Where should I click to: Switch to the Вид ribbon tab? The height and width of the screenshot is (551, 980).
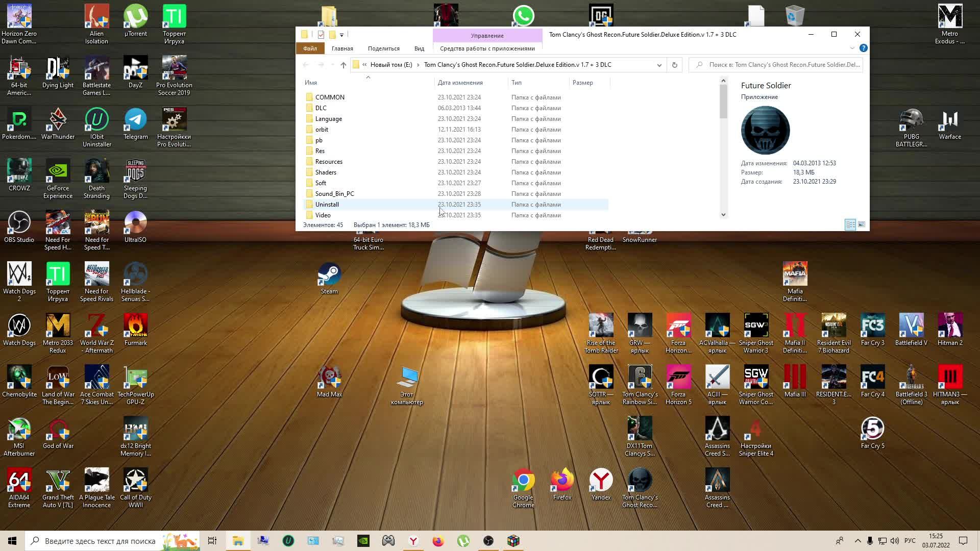[419, 48]
